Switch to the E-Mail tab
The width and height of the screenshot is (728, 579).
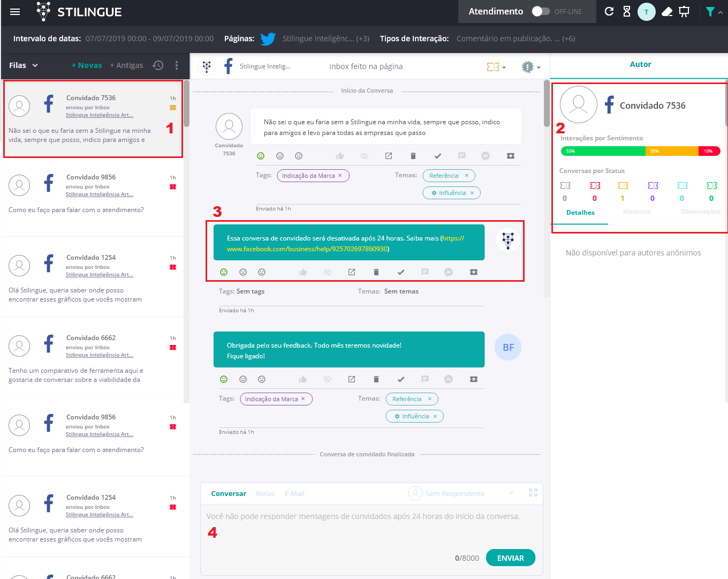coord(294,494)
